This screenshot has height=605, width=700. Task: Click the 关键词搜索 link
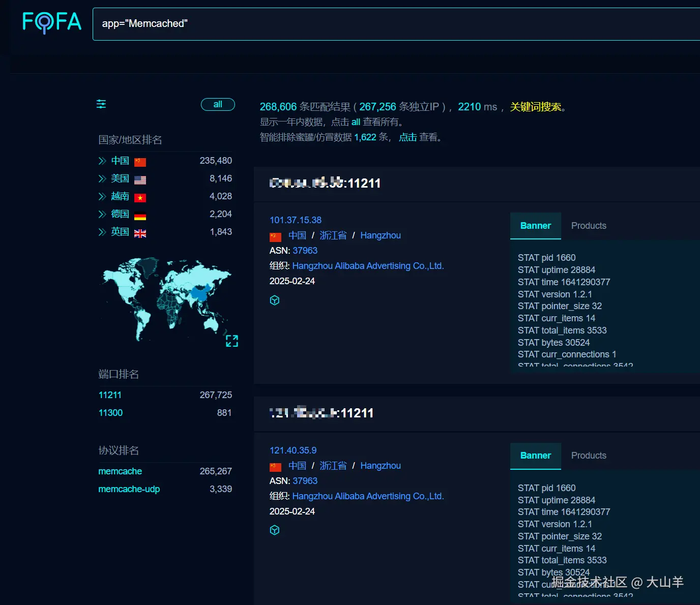coord(536,107)
